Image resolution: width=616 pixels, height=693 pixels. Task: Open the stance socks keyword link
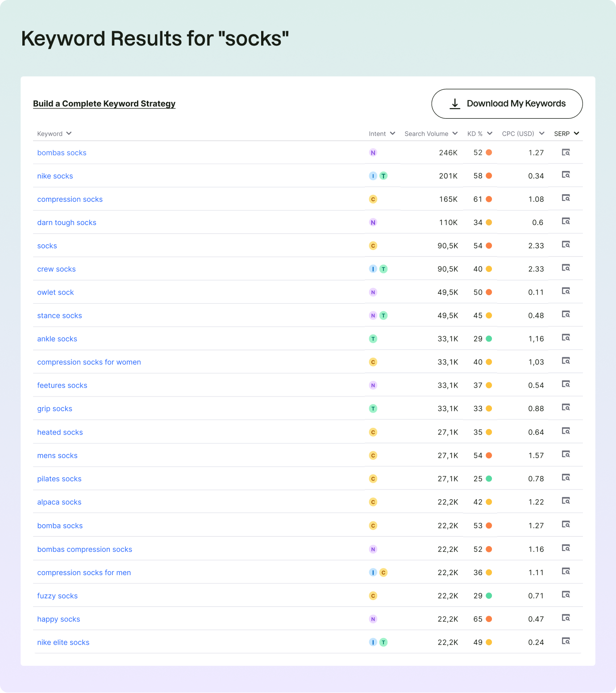point(59,316)
